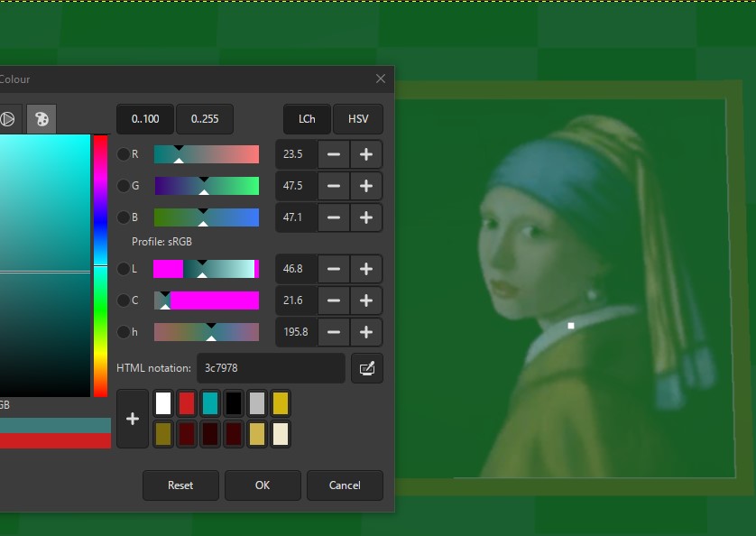This screenshot has width=756, height=536.
Task: Pick the black history swatch
Action: point(234,403)
